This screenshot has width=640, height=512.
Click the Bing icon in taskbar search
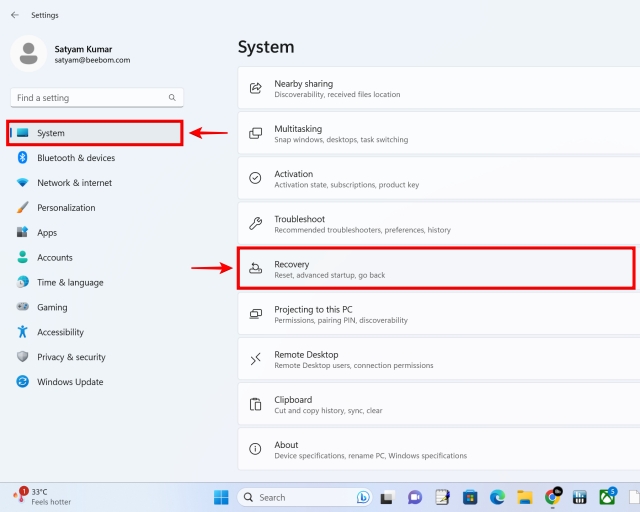pyautogui.click(x=363, y=497)
